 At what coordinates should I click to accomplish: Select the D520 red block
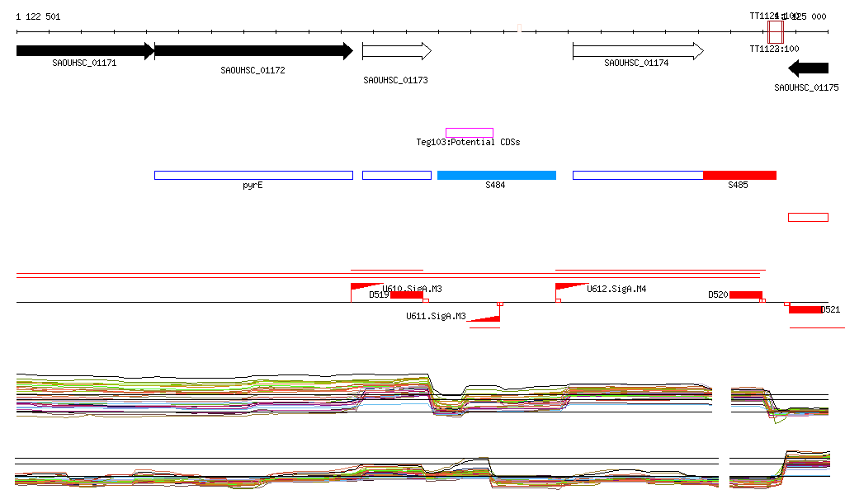[746, 295]
